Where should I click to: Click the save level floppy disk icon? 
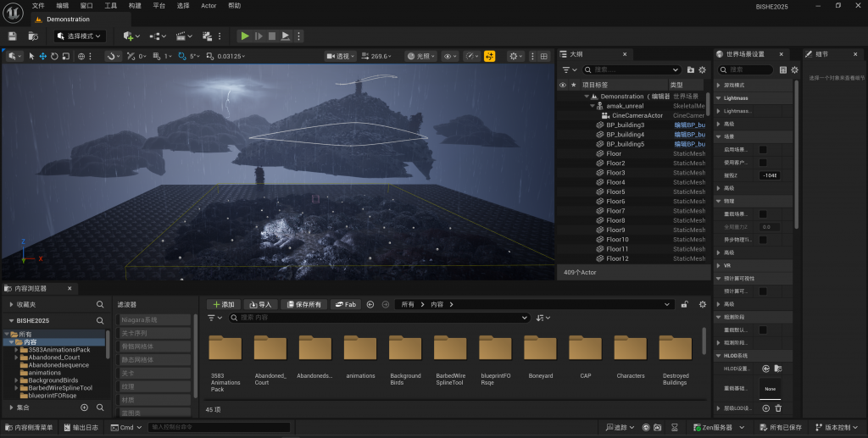13,36
